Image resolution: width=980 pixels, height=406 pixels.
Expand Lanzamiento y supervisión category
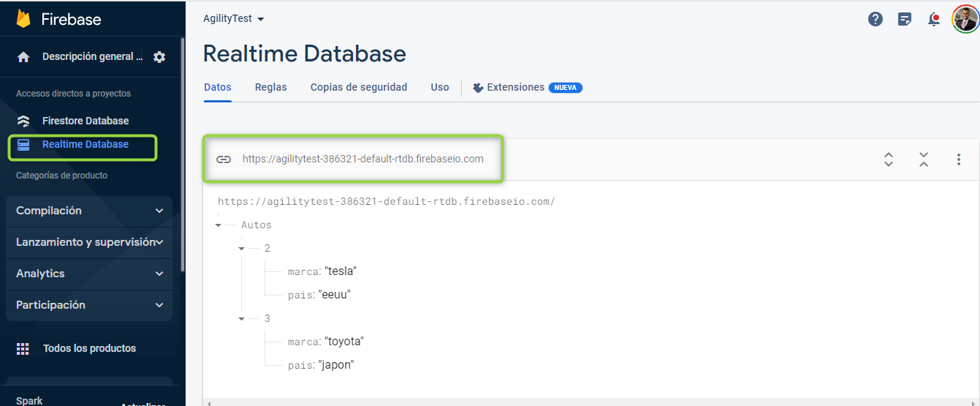[89, 242]
